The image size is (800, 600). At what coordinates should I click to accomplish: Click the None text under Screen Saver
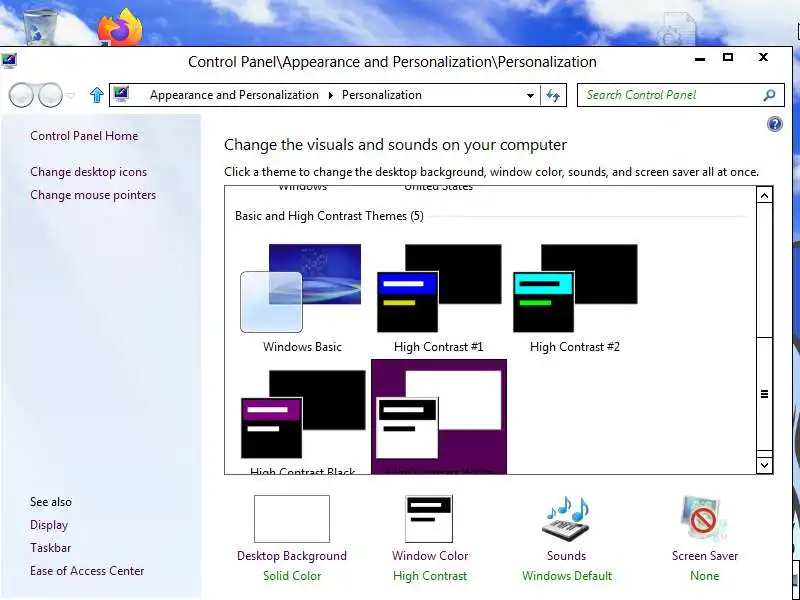pyautogui.click(x=705, y=576)
